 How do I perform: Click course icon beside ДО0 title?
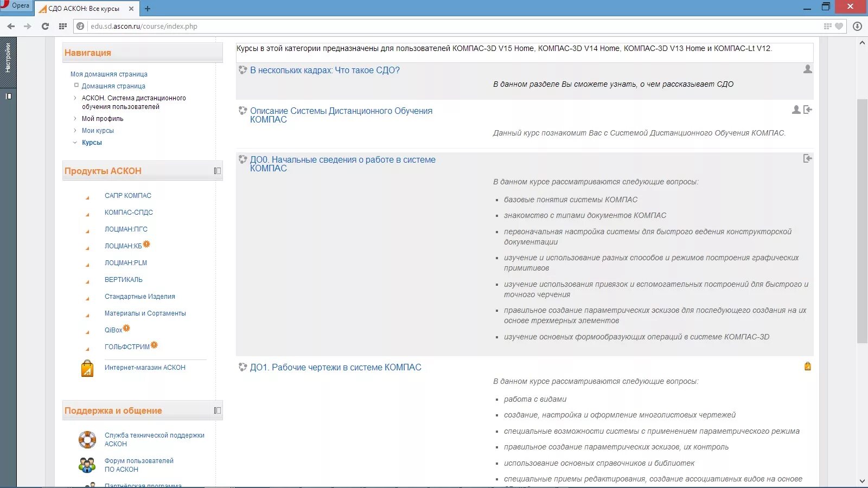click(x=242, y=159)
